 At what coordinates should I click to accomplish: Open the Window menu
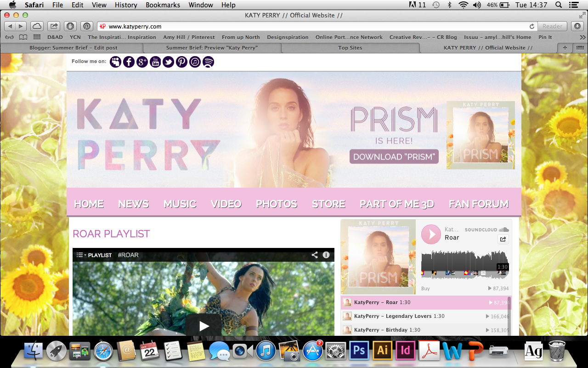201,5
